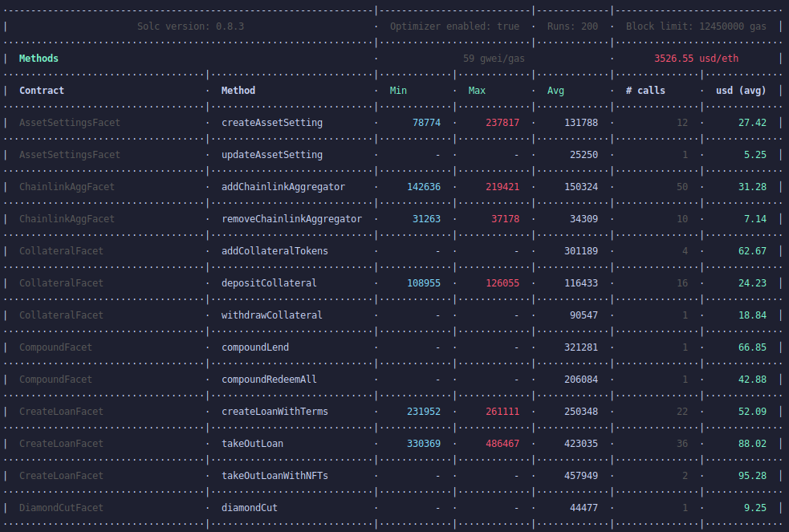Click the createAssetSetting method name
Screen dimensions: 789x532
(272, 123)
